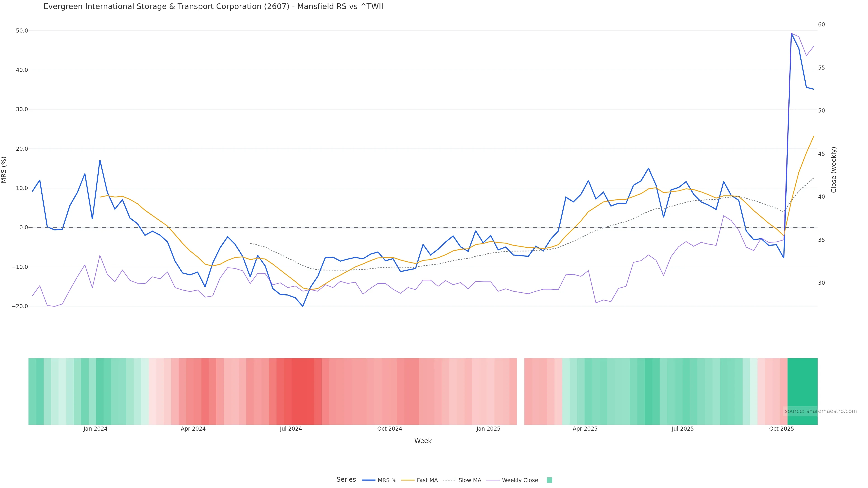Select the Jul 2024 x-axis label

click(x=290, y=429)
